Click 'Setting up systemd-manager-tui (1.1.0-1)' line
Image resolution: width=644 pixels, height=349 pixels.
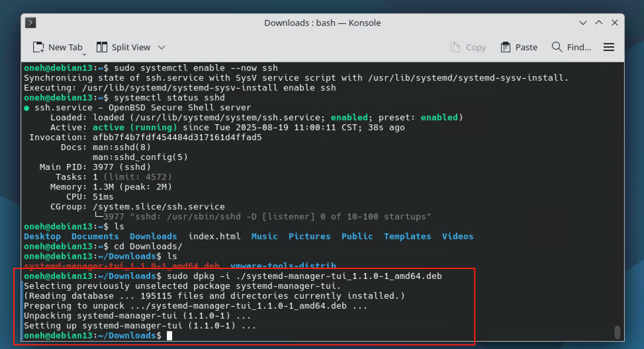pos(140,326)
